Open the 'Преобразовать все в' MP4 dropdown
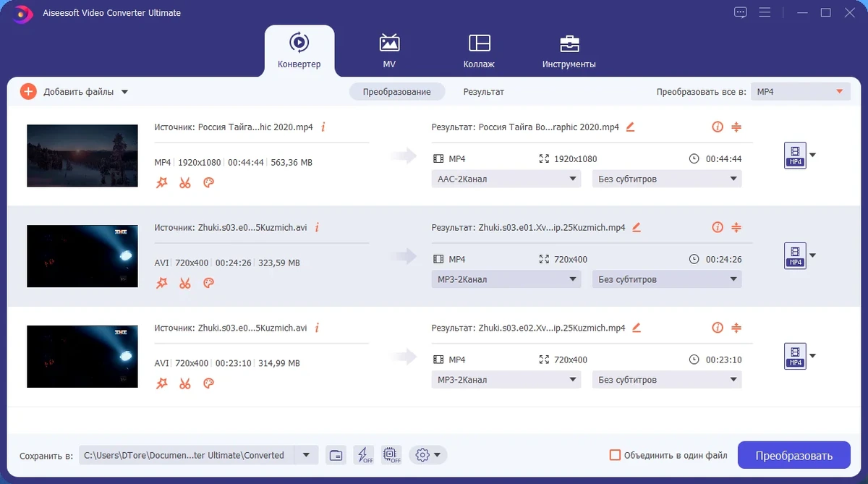868x484 pixels. click(x=800, y=92)
